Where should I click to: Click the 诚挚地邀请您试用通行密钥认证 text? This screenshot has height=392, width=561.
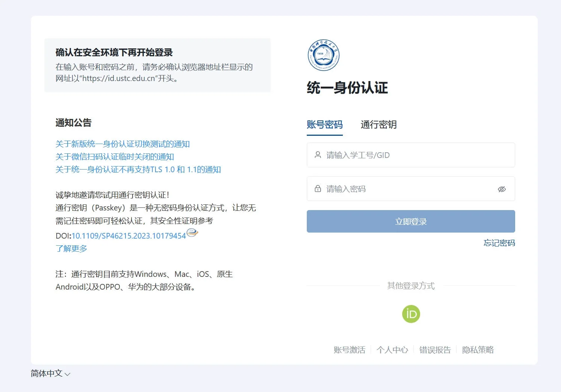pyautogui.click(x=113, y=195)
